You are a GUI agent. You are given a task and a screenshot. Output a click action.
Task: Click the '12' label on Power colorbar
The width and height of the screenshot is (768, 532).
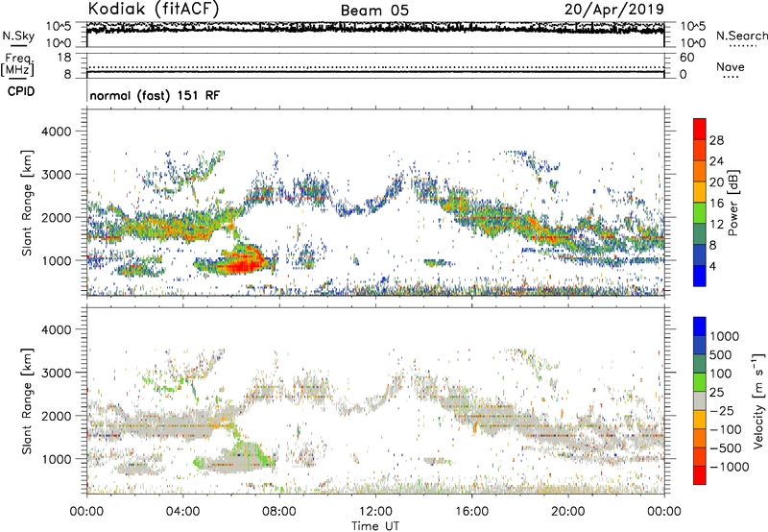(716, 225)
